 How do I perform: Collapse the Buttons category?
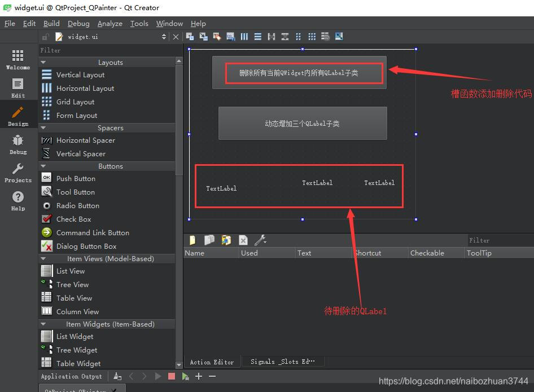[x=43, y=166]
